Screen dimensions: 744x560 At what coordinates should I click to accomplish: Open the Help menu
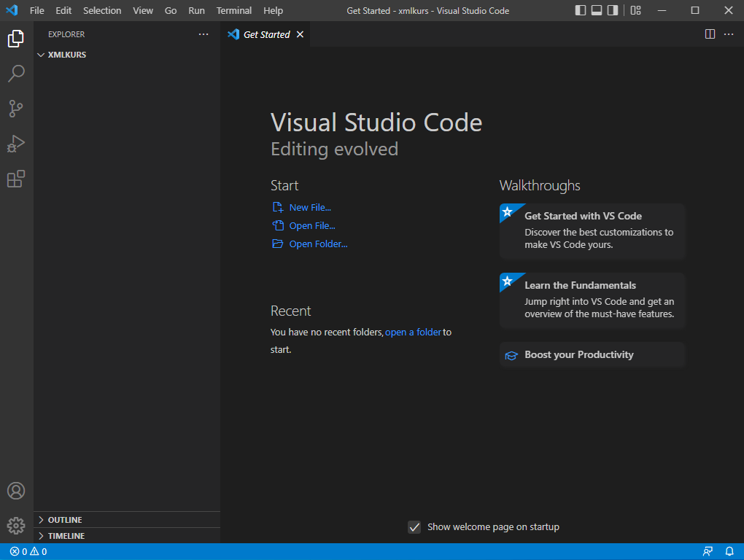pyautogui.click(x=274, y=10)
